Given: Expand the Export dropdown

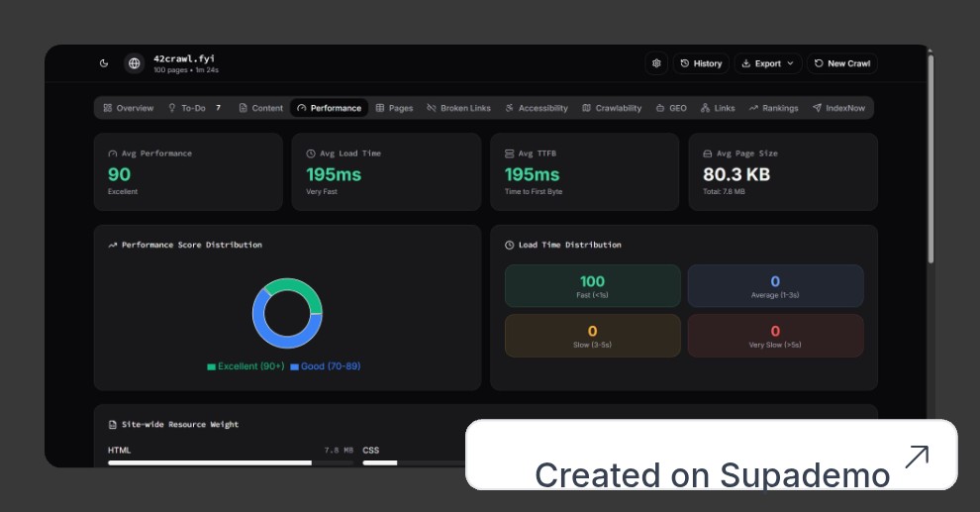Looking at the screenshot, I should tap(767, 63).
